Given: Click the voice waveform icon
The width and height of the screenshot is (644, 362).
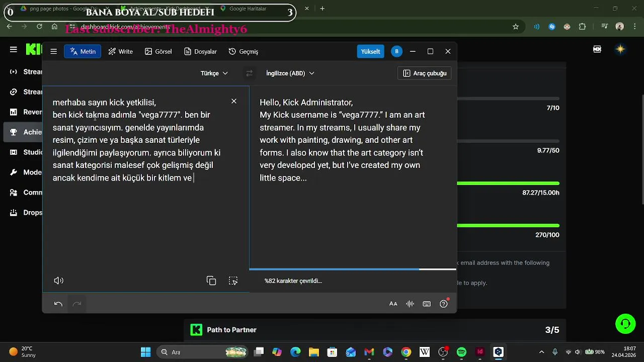Looking at the screenshot, I should [x=410, y=304].
